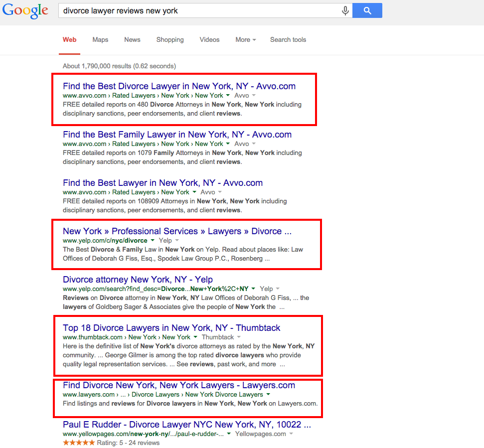Image resolution: width=484 pixels, height=448 pixels.
Task: Click 'About 1,790,000 results' stats text
Action: point(119,66)
